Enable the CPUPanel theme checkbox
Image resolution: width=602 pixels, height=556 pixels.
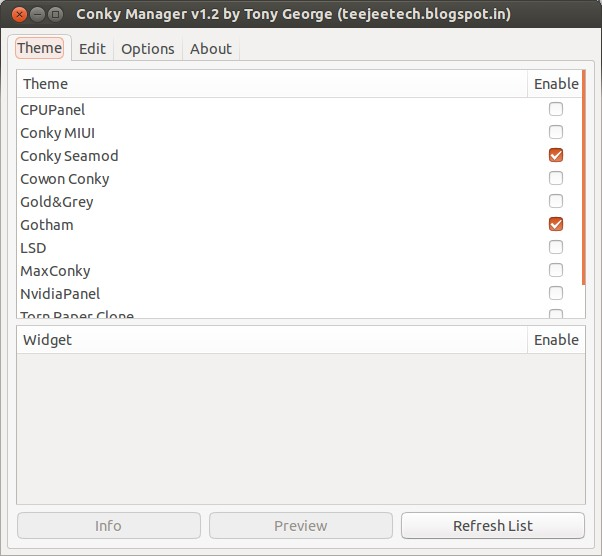(x=556, y=109)
